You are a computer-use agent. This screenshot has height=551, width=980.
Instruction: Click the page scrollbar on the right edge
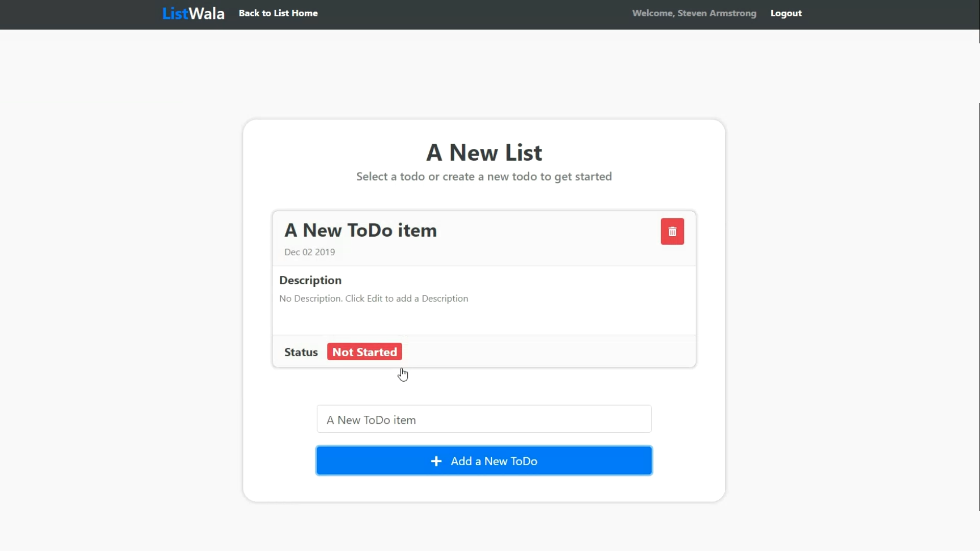click(x=979, y=306)
